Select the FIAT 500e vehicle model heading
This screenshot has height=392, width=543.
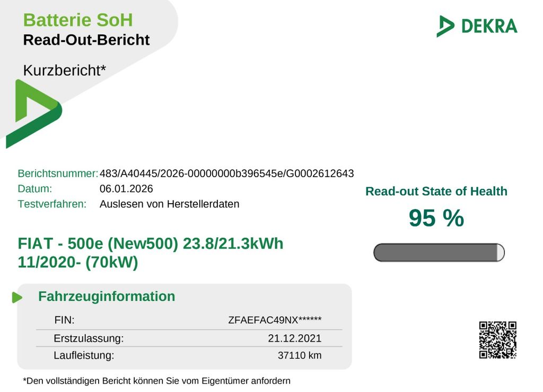[151, 252]
